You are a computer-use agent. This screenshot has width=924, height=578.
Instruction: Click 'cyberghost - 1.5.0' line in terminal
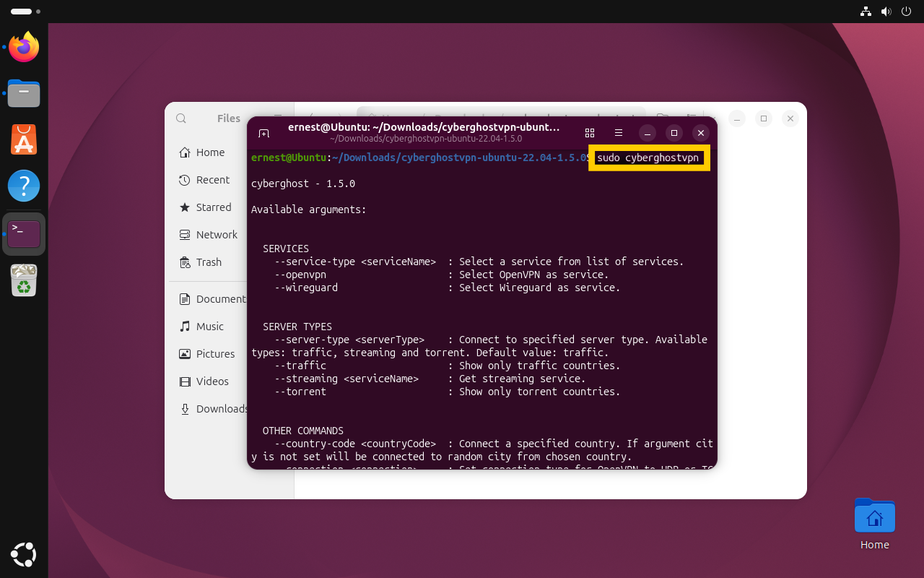(x=303, y=184)
